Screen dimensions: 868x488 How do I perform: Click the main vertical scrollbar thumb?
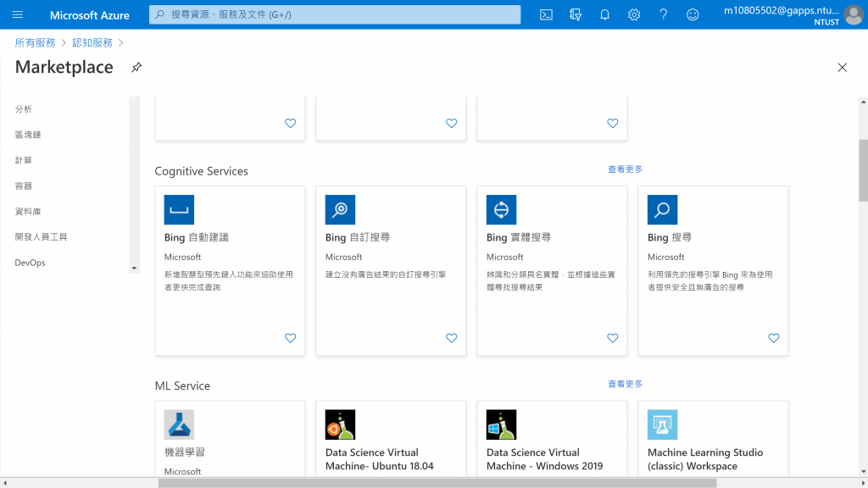[863, 170]
